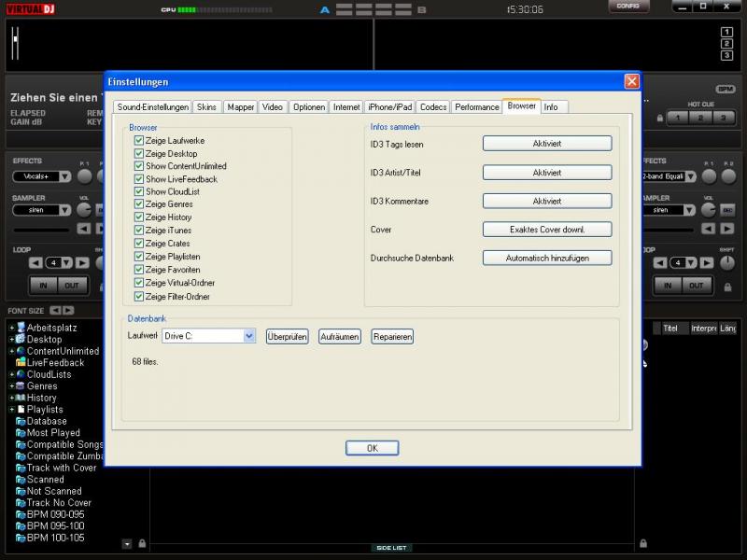Image resolution: width=747 pixels, height=560 pixels.
Task: Expand the Genres tree node
Action: (11, 386)
